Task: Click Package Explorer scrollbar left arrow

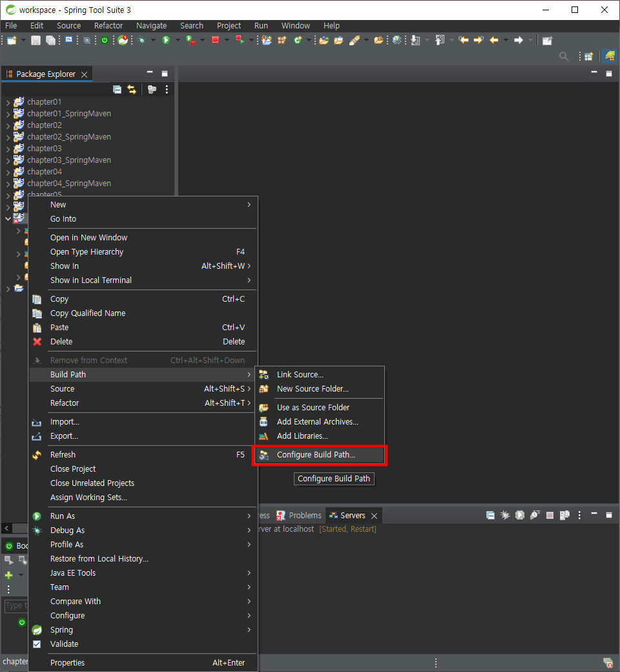Action: coord(6,528)
